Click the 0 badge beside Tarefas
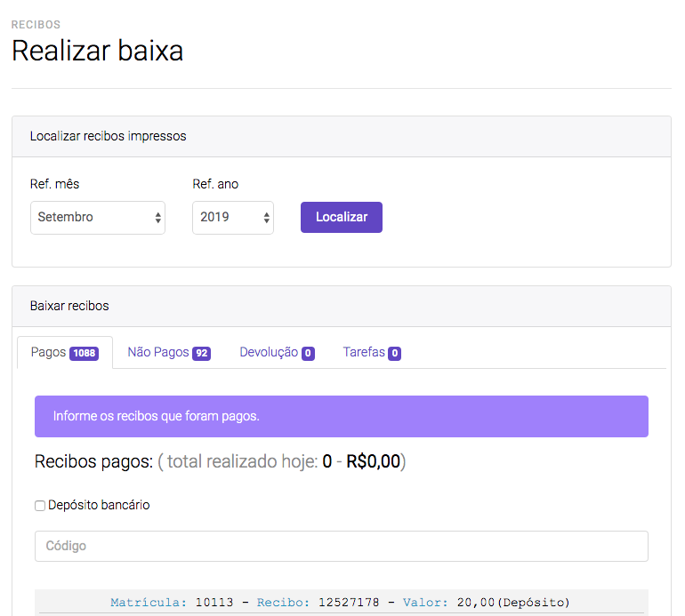 point(394,354)
